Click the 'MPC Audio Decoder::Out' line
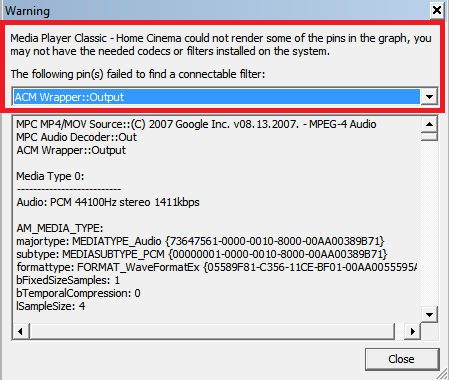This screenshot has width=449, height=380. (77, 137)
